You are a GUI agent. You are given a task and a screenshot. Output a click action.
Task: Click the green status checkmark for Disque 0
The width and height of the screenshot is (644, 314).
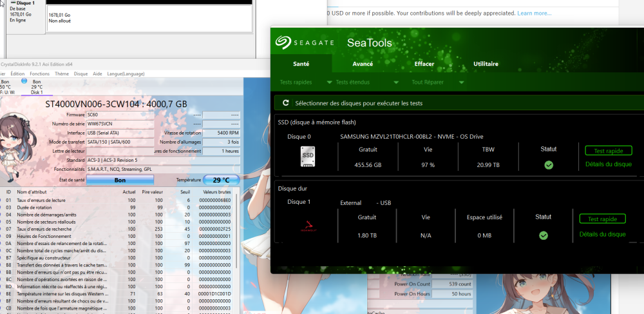point(548,165)
